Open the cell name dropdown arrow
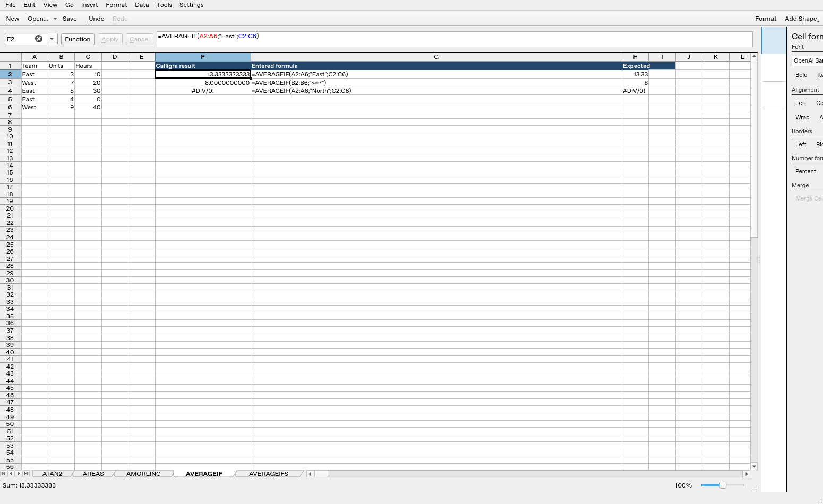The height and width of the screenshot is (504, 823). click(52, 39)
